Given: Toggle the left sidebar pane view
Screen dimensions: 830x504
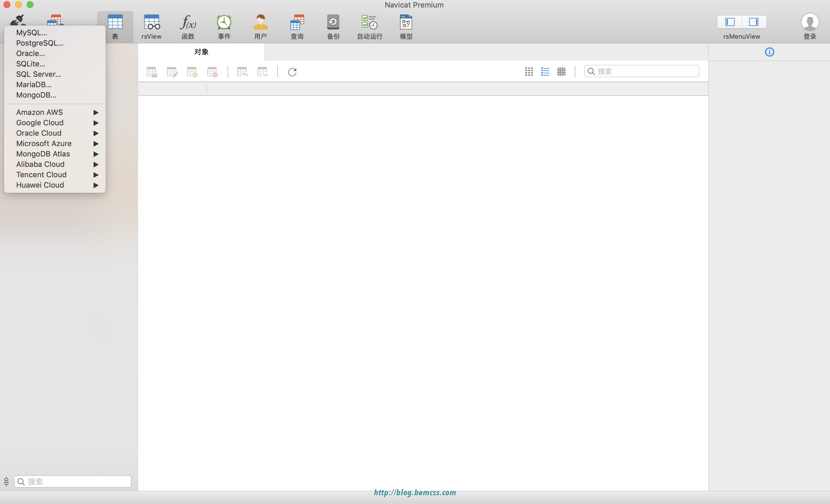Looking at the screenshot, I should tap(729, 22).
